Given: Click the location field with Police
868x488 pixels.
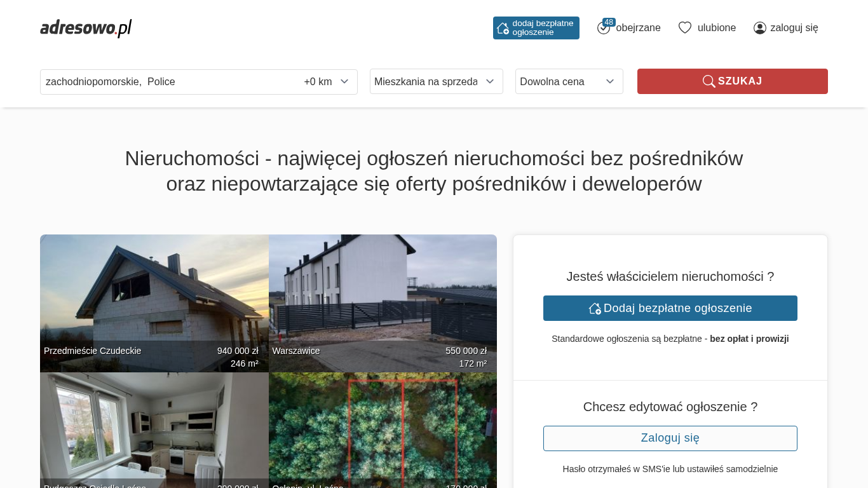Looking at the screenshot, I should coord(165,81).
